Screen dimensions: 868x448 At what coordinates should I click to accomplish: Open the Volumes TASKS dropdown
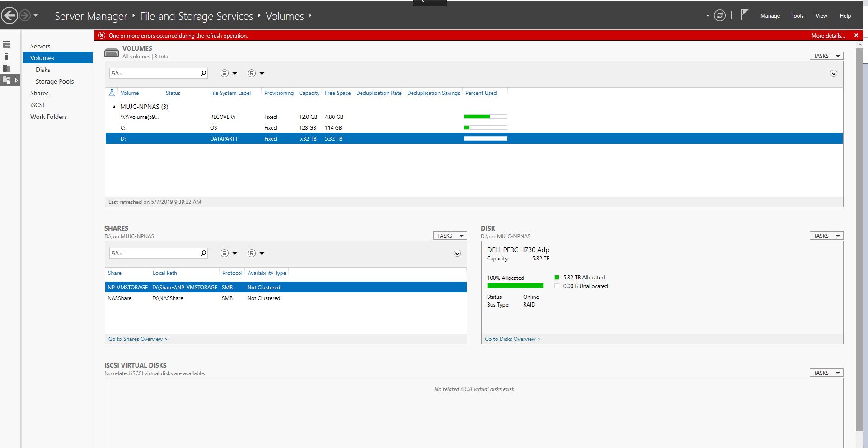[826, 56]
